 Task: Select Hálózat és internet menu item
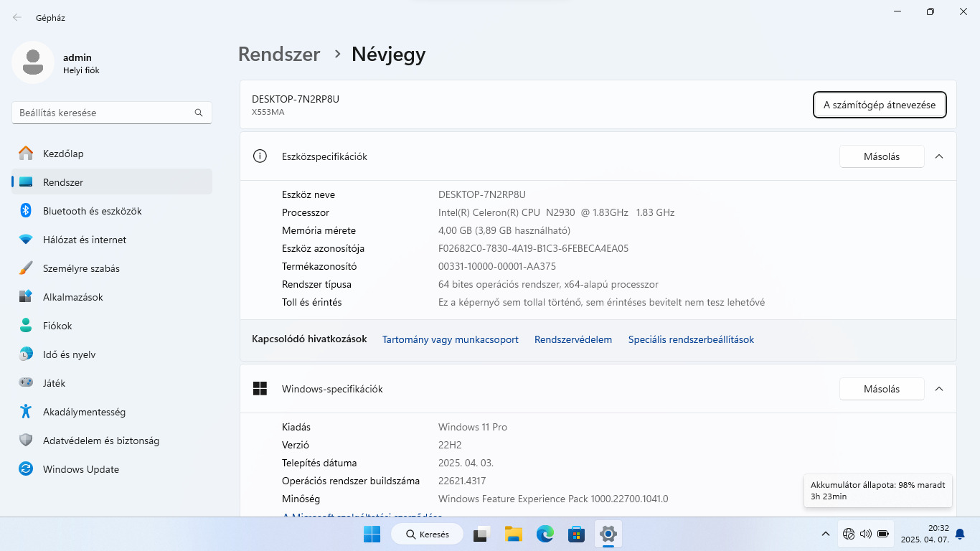pyautogui.click(x=112, y=240)
